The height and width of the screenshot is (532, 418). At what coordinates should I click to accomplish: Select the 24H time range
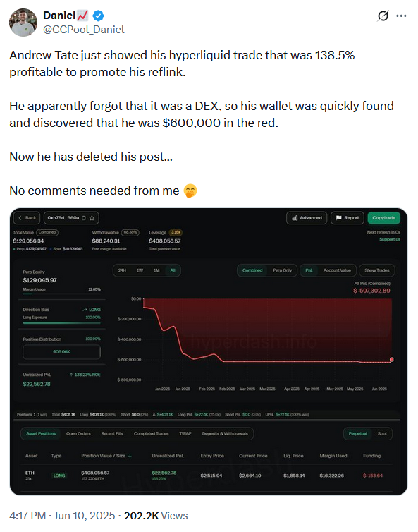122,270
